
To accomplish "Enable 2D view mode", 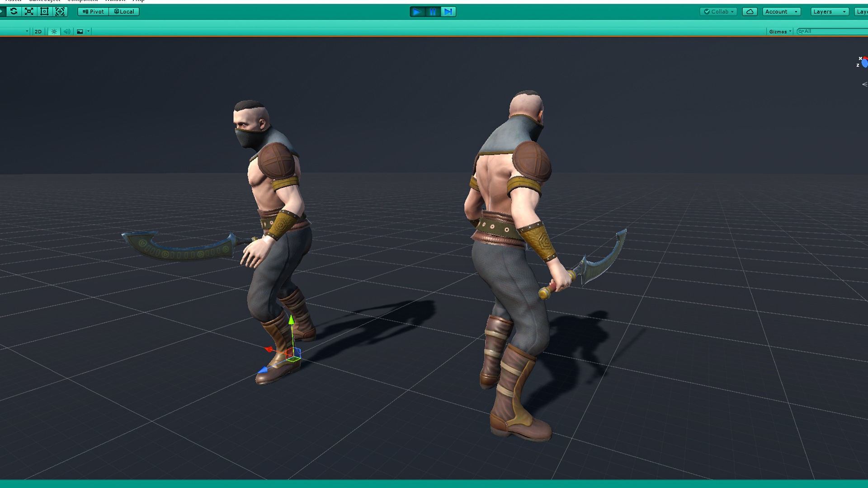I will pyautogui.click(x=38, y=31).
